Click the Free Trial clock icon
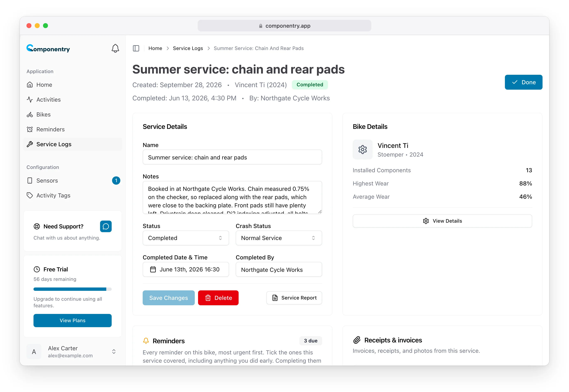This screenshot has width=569, height=392. 37,269
